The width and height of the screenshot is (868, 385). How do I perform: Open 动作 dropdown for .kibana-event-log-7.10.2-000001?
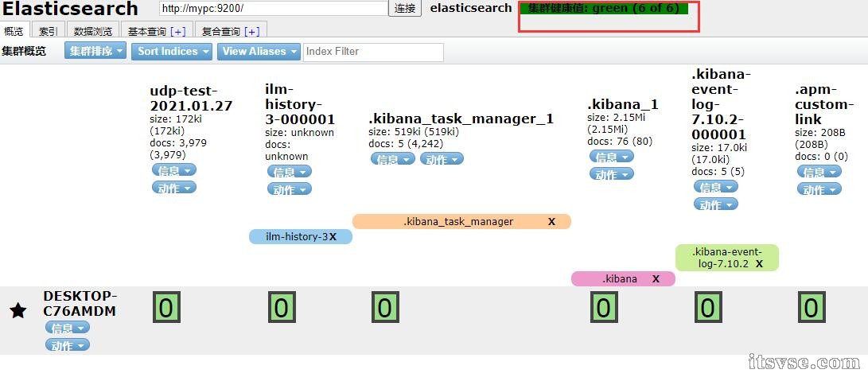pyautogui.click(x=716, y=204)
